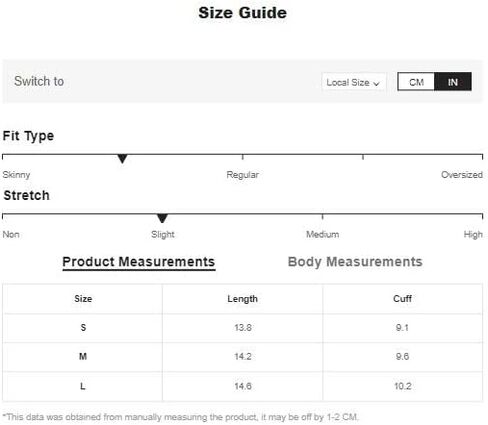The height and width of the screenshot is (425, 488).
Task: Switch to Body Measurements tab
Action: tap(355, 262)
